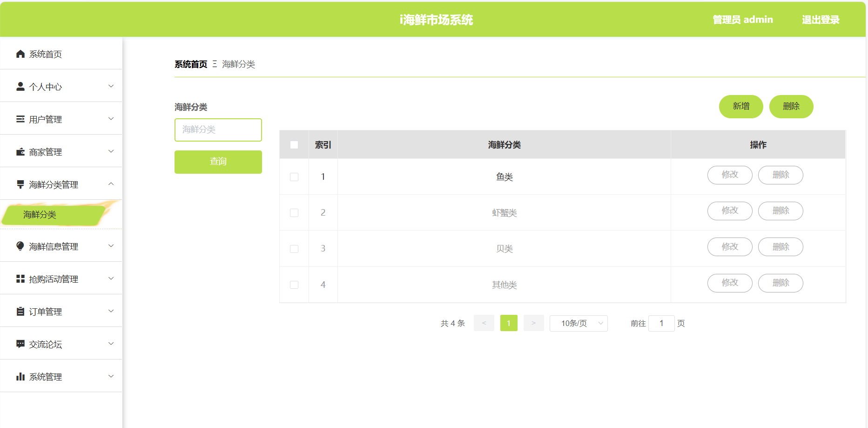
Task: Click the 索引 column header
Action: (323, 145)
